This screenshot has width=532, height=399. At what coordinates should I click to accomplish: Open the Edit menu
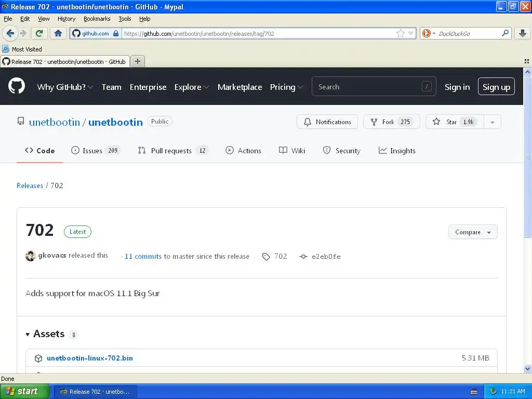25,19
